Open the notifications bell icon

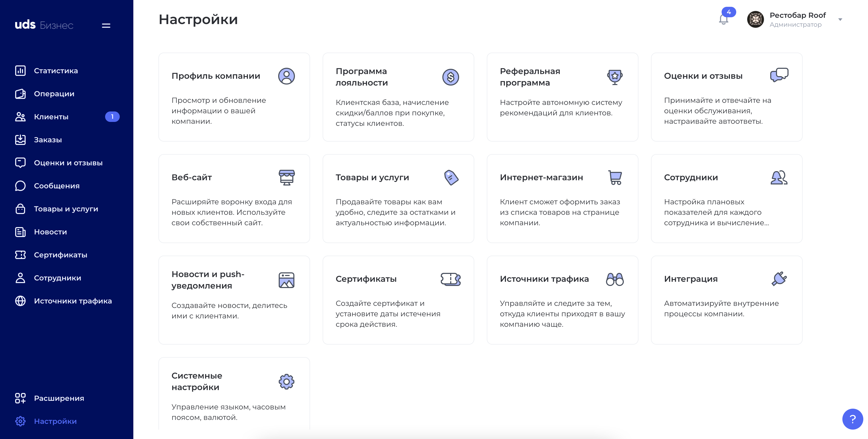(x=723, y=20)
